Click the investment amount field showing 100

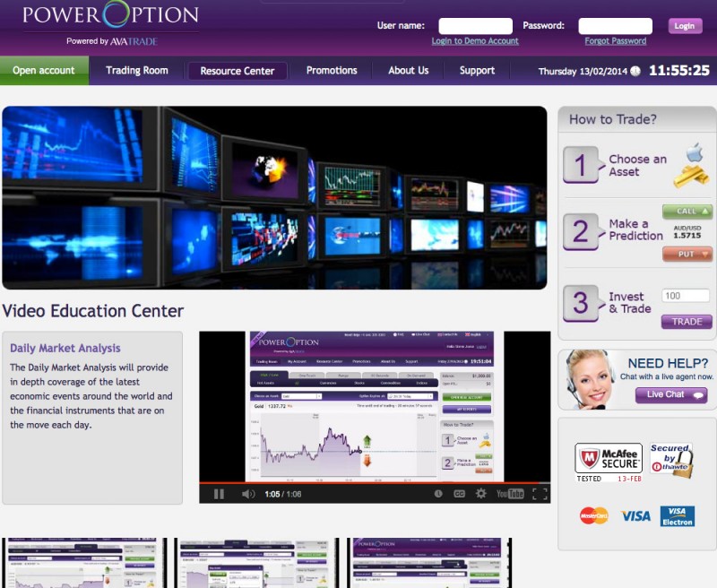(686, 296)
